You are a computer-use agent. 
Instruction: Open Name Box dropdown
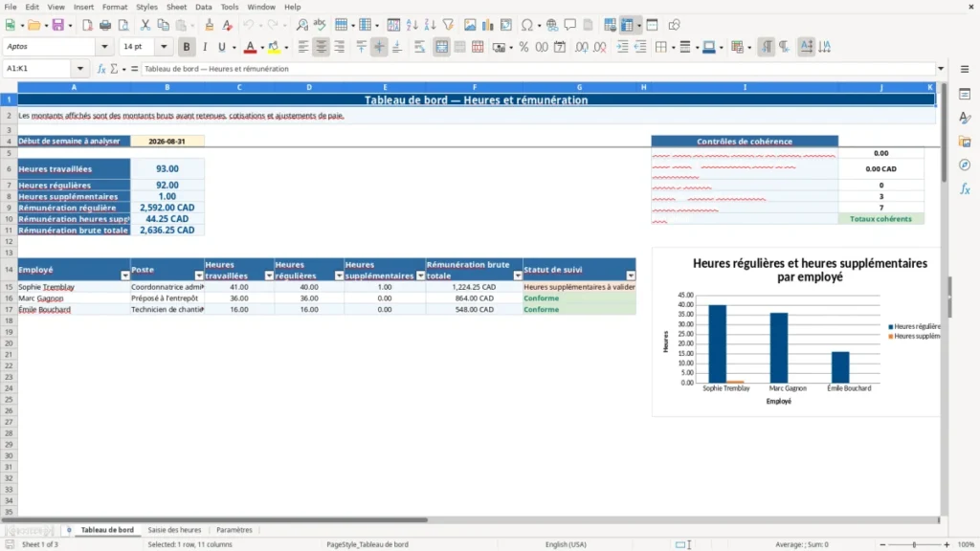click(80, 69)
